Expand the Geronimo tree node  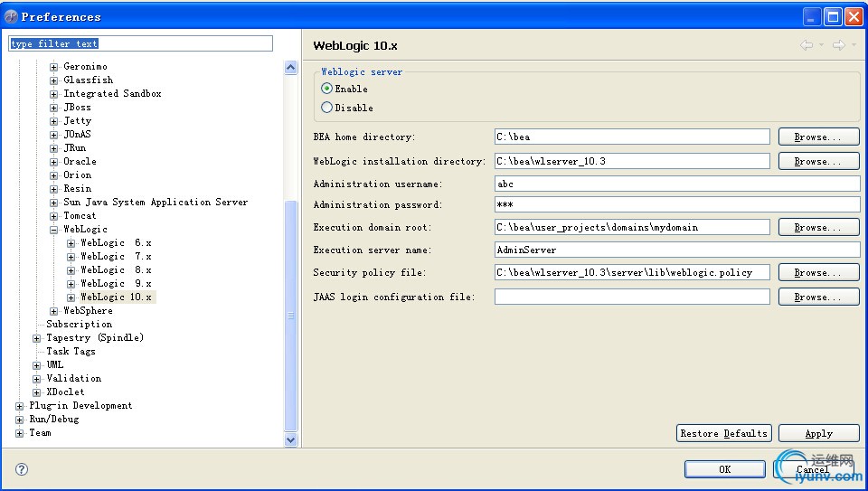click(x=53, y=67)
